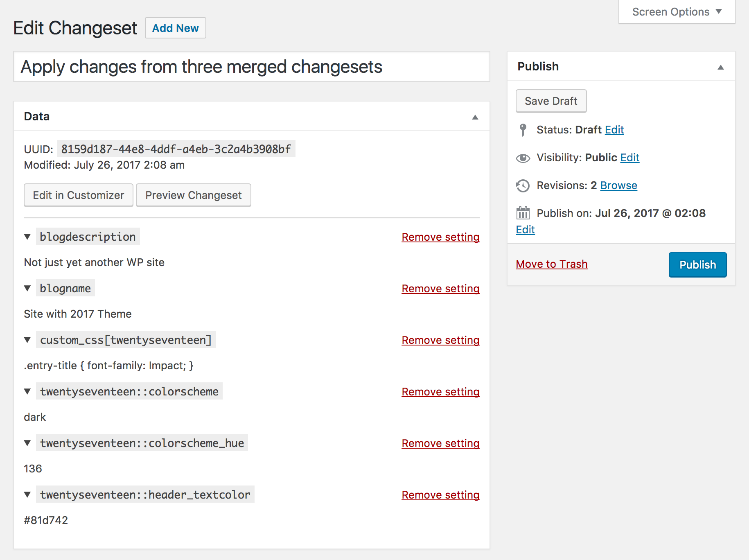The image size is (749, 560).
Task: Click Preview Changeset button
Action: 194,195
